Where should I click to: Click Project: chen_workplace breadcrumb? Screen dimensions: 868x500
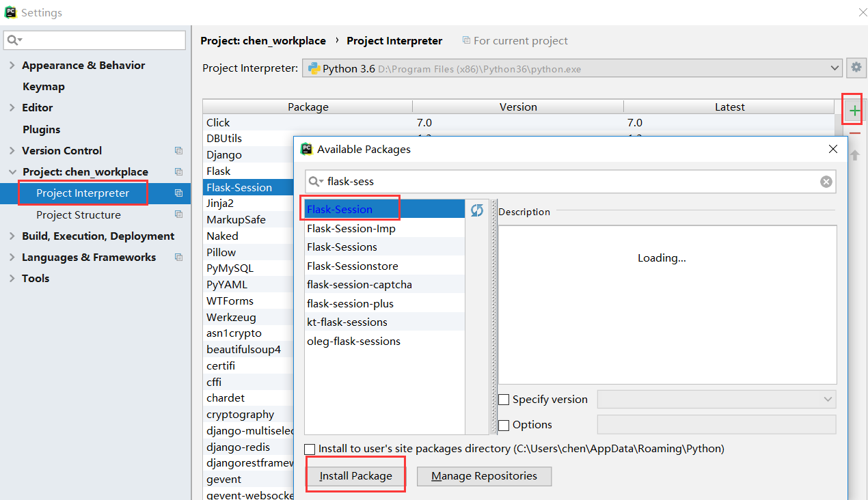263,41
